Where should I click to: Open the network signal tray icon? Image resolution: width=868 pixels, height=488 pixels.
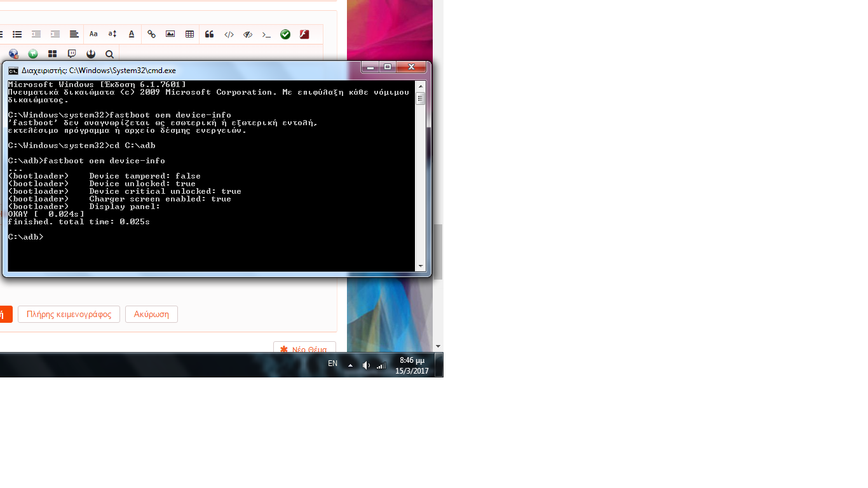381,365
